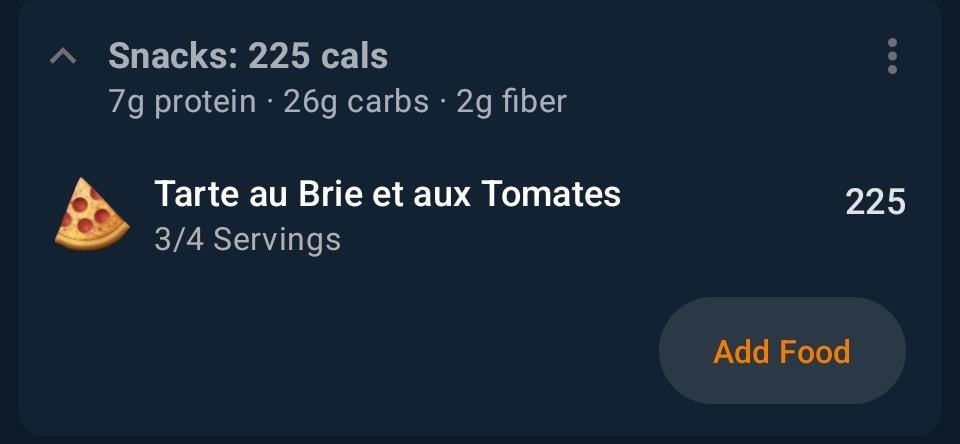
Task: Click the food name beginning with Tarte
Action: pos(387,194)
